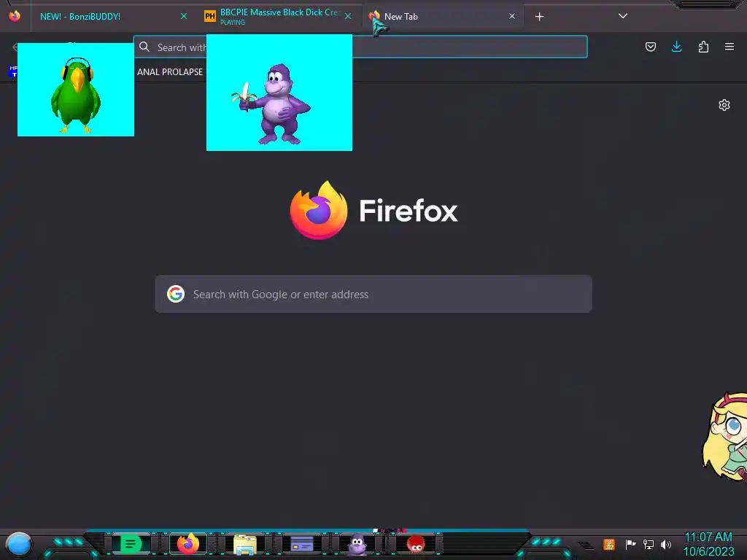Expand the list all tabs chevron
Screen dimensions: 747x560
click(x=623, y=16)
